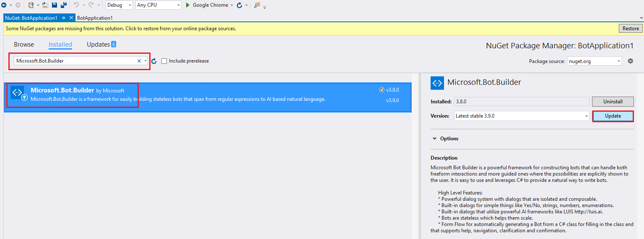
Task: Click the Updates count badge 6
Action: pyautogui.click(x=114, y=44)
